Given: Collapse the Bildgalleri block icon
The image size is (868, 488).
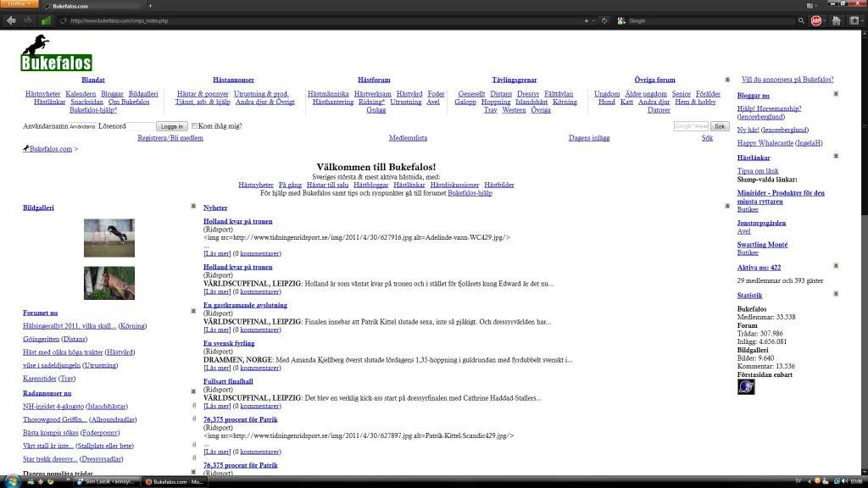Looking at the screenshot, I should pos(193,206).
